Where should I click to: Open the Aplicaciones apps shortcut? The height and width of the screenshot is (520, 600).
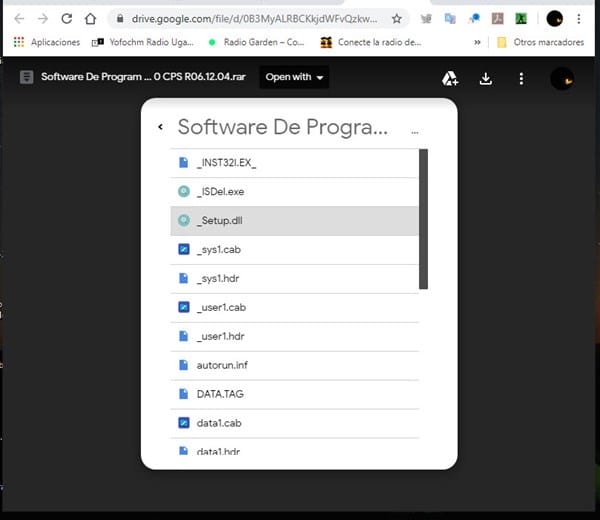click(x=47, y=42)
